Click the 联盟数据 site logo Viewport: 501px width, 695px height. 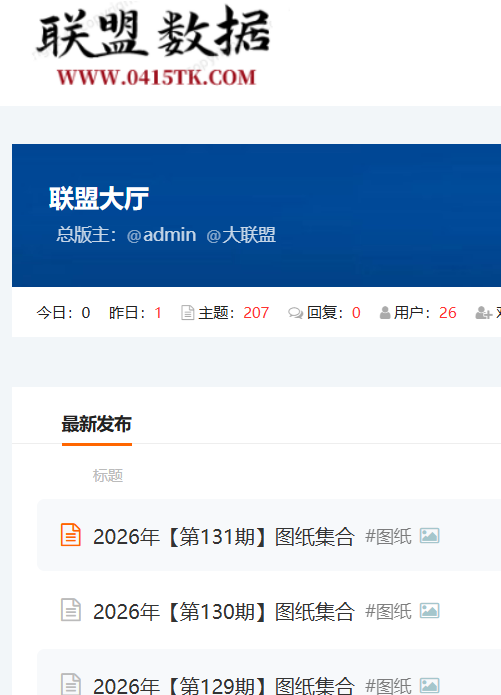(x=153, y=47)
